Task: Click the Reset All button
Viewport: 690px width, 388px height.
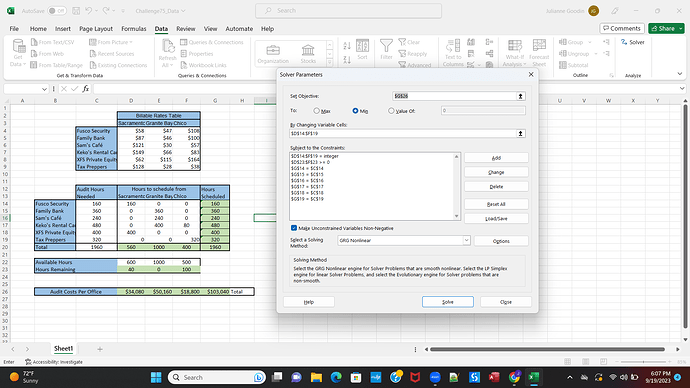Action: pos(496,204)
